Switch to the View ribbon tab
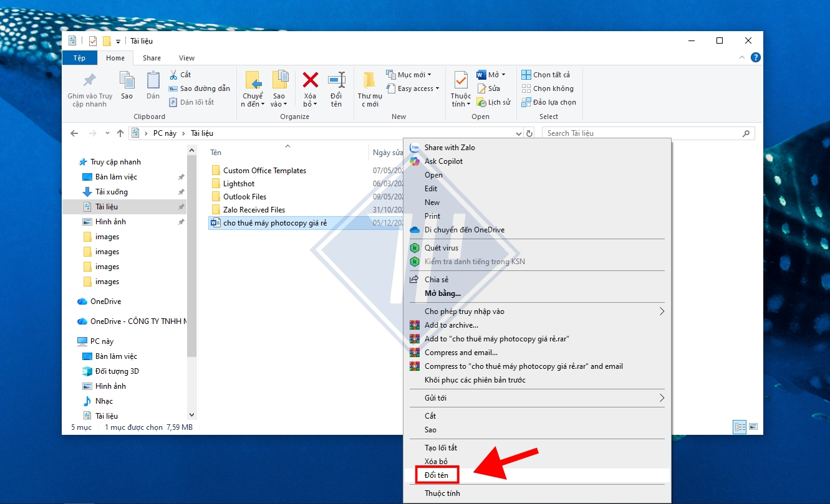830x504 pixels. coord(187,58)
